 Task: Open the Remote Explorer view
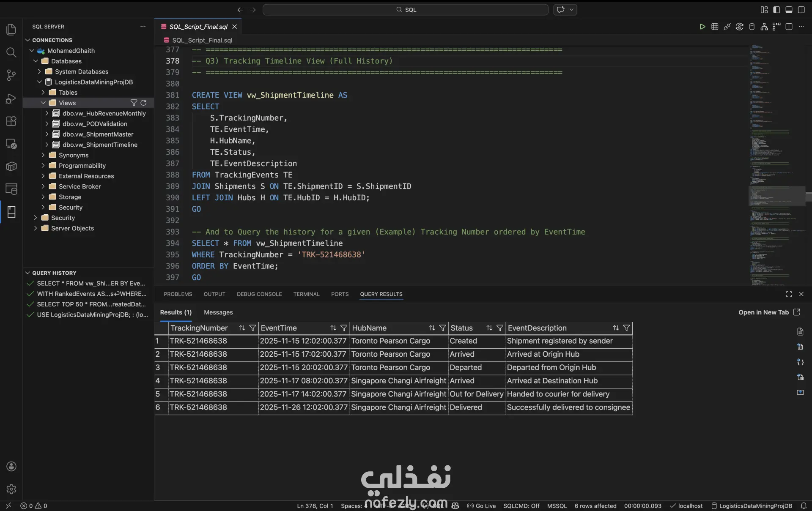[x=11, y=144]
